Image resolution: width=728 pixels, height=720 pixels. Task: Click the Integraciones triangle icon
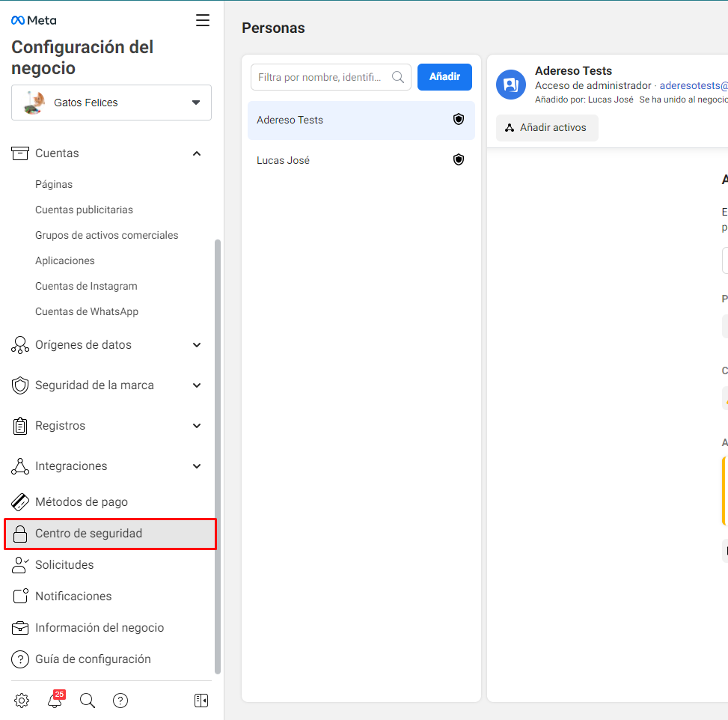(20, 466)
